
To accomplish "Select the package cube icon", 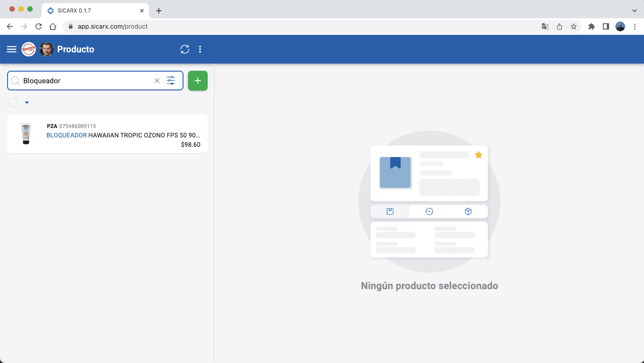I will coord(468,211).
